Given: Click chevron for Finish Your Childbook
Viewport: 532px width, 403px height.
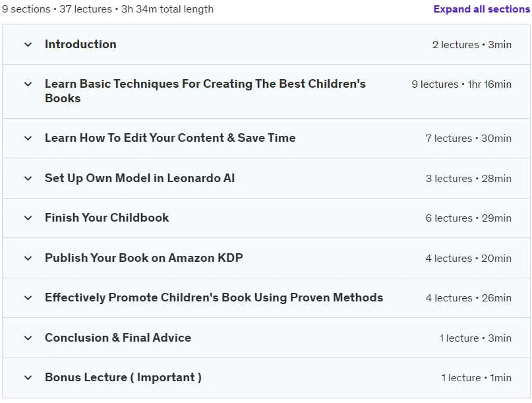Looking at the screenshot, I should pyautogui.click(x=28, y=218).
